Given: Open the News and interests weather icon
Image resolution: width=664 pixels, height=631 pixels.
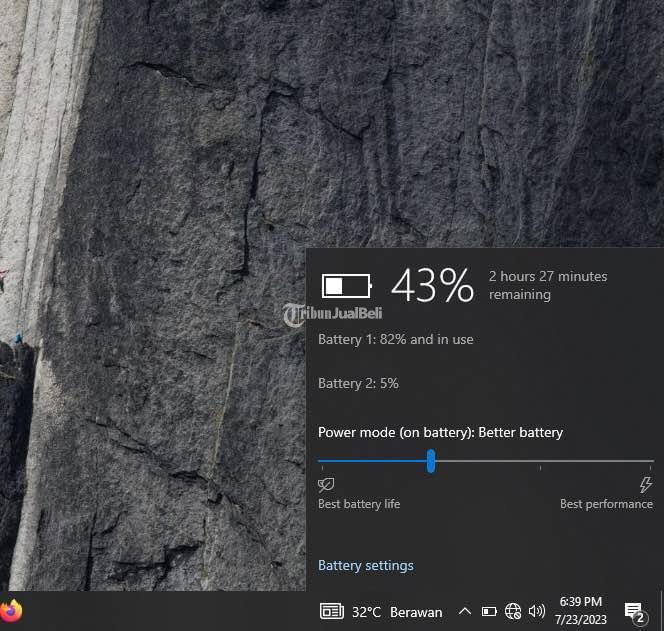Looking at the screenshot, I should (x=331, y=611).
